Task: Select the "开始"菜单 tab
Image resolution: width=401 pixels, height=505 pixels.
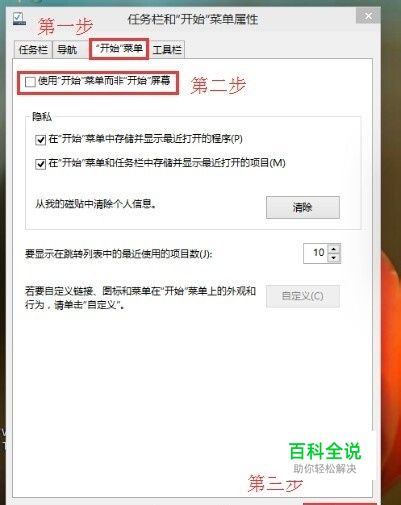Action: pos(119,49)
